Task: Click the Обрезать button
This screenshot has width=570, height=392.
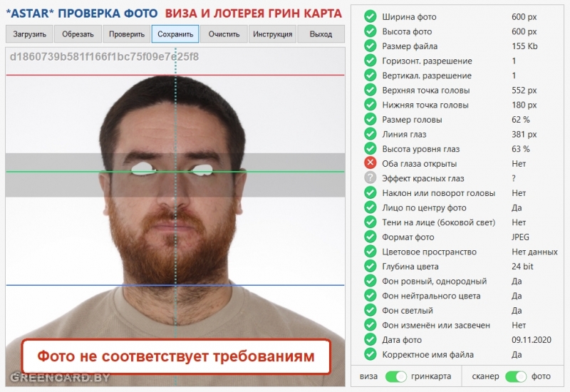Action: 78,34
